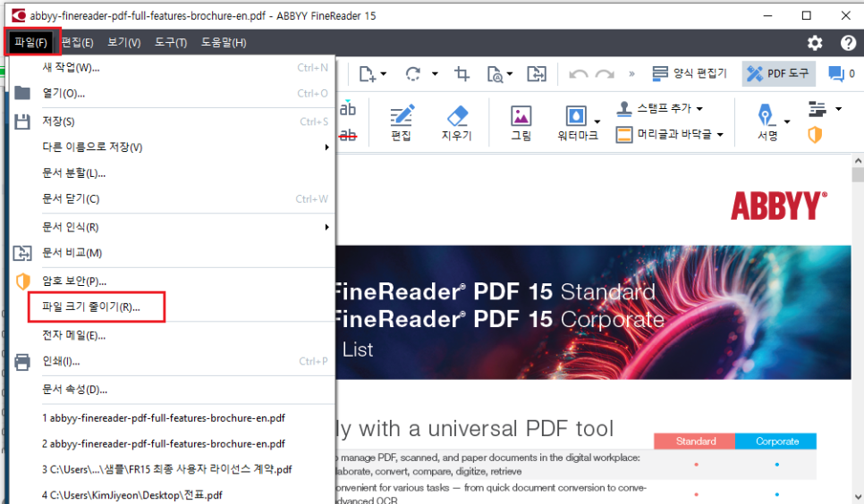Open 양식 편집기 form editor
864x504 pixels.
tap(690, 73)
